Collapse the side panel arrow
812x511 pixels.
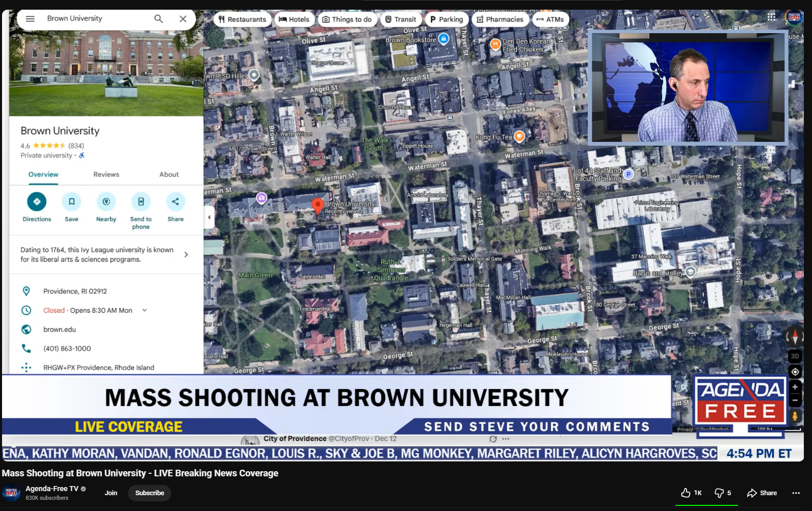209,217
